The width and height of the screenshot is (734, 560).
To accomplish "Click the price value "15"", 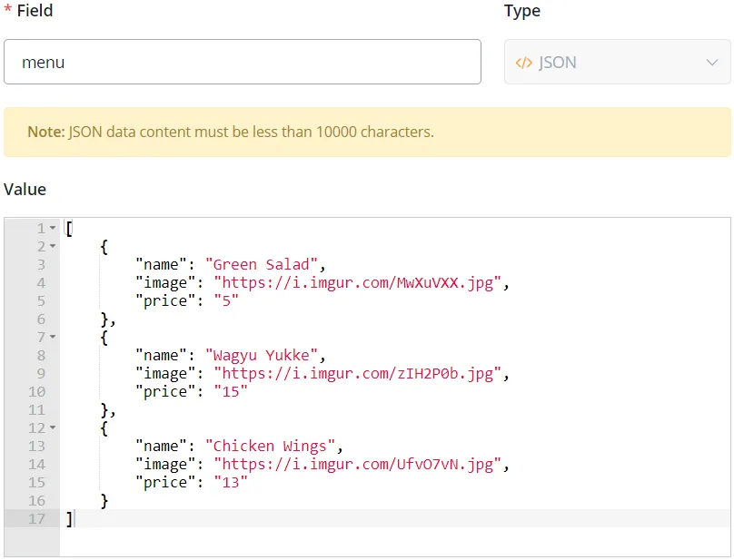I will (x=231, y=391).
